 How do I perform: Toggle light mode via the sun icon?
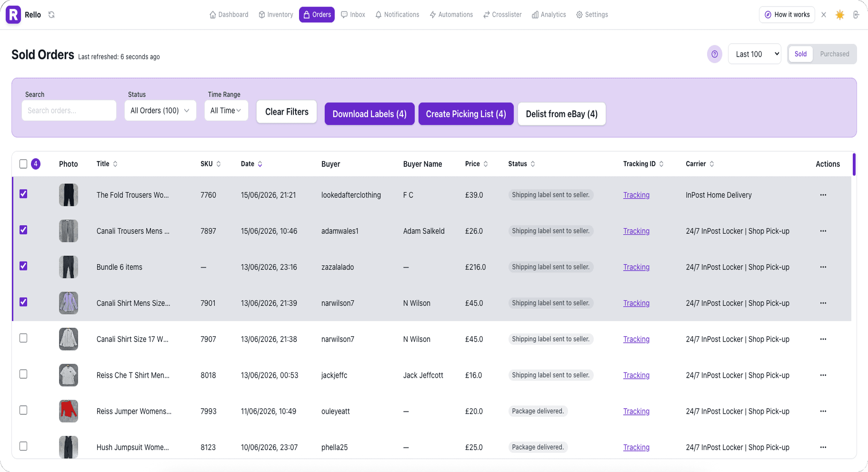pyautogui.click(x=840, y=15)
